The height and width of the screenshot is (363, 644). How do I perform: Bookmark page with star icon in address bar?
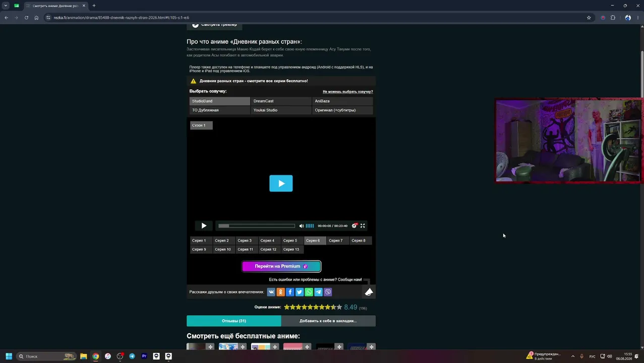pos(589,18)
